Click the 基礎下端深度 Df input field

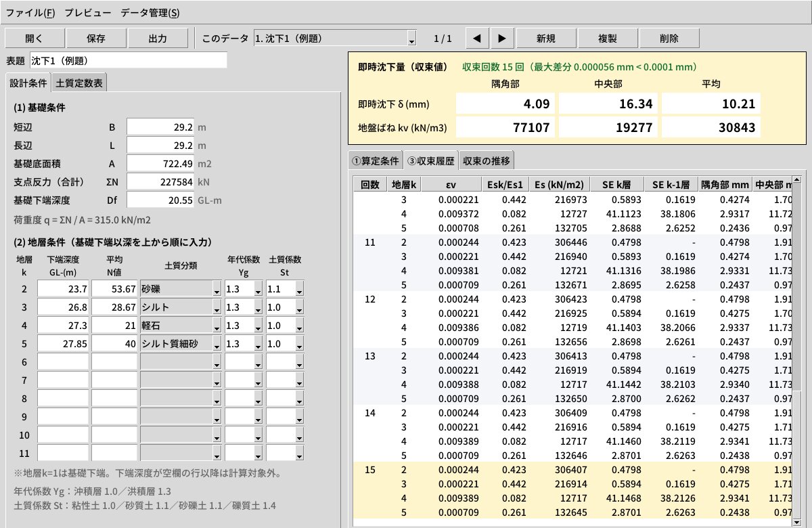(161, 200)
